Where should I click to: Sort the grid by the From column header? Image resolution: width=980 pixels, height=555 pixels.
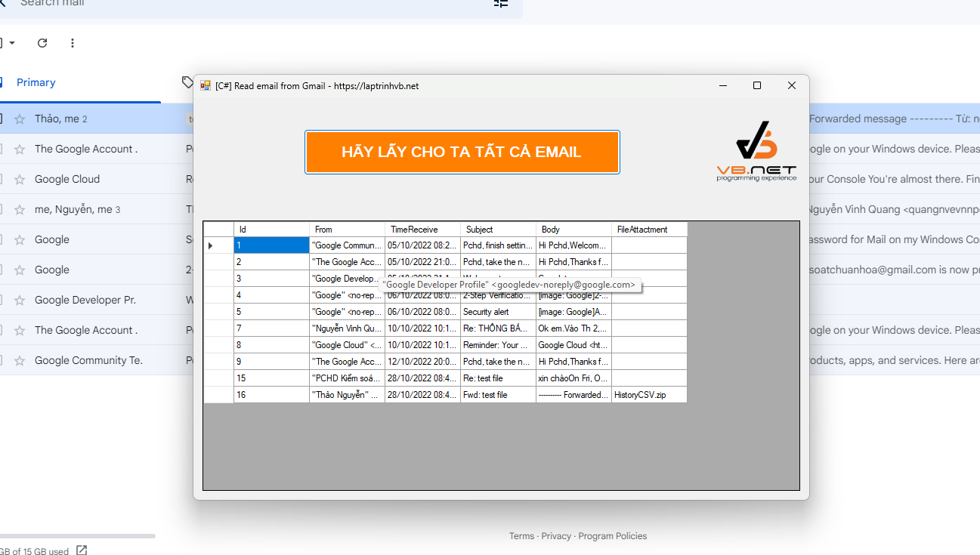click(347, 229)
